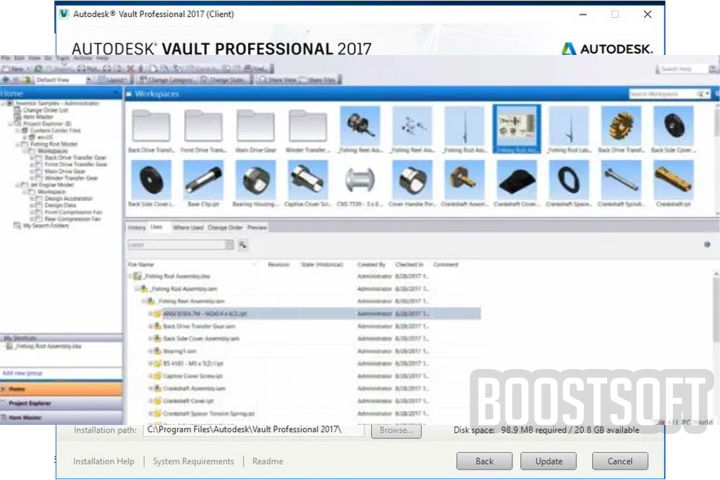
Task: Open the Search Workspaces options dropdown arrow
Action: (707, 94)
